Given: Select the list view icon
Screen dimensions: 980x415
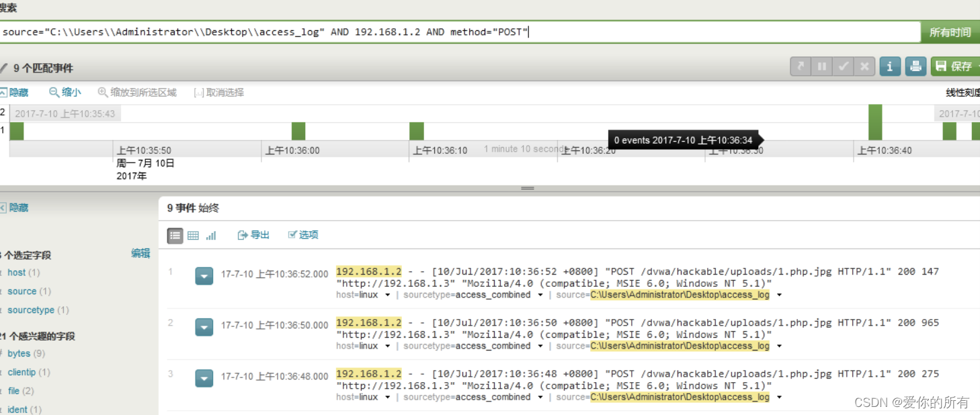Looking at the screenshot, I should click(x=176, y=235).
